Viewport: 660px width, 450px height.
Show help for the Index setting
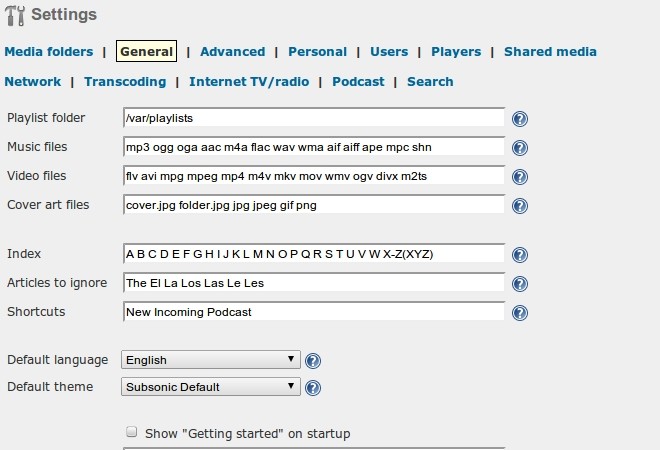pos(520,255)
